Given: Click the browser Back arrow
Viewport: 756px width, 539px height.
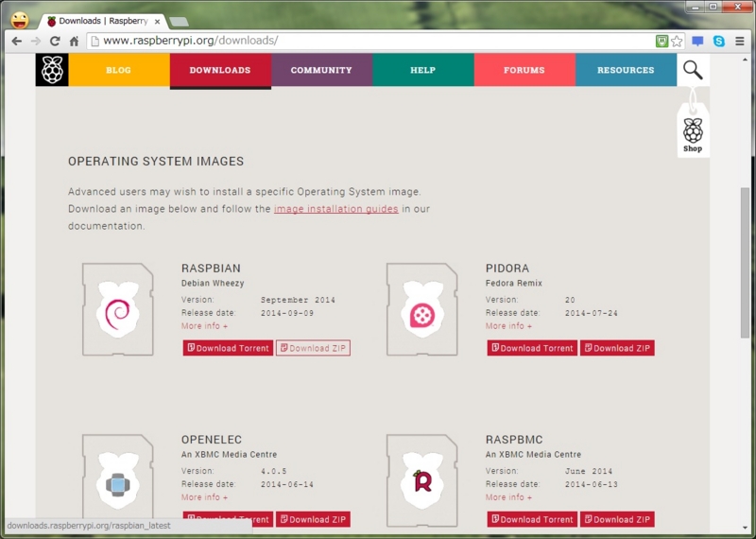Looking at the screenshot, I should click(17, 41).
